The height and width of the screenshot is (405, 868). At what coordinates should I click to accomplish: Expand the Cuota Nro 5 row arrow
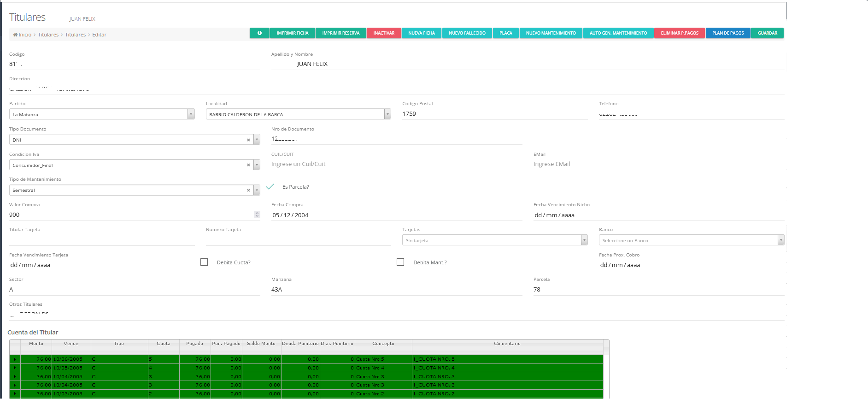(15, 359)
